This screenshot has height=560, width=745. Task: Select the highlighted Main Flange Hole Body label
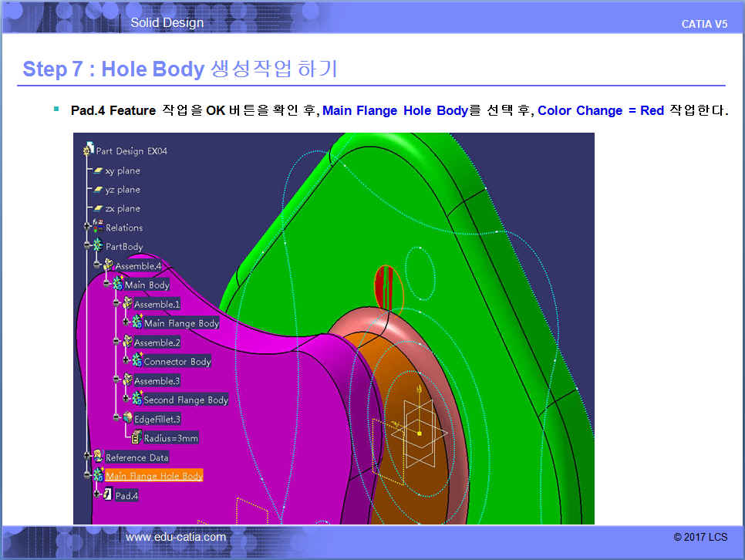pos(154,476)
